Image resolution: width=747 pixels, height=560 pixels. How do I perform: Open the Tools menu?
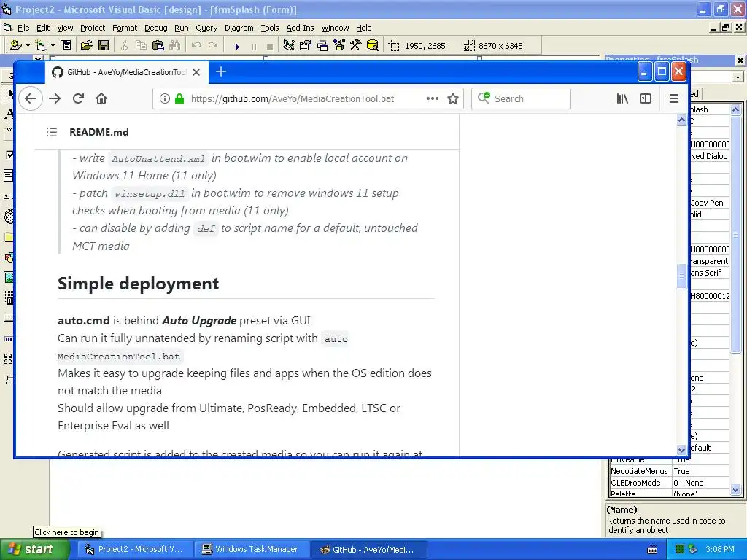click(x=270, y=28)
